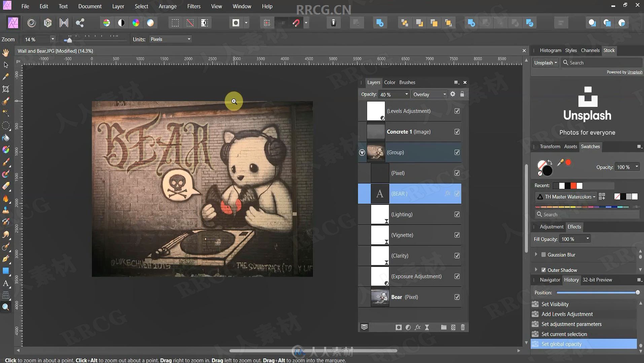
Task: Toggle visibility of Exposure Adjustment layer
Action: 457,276
